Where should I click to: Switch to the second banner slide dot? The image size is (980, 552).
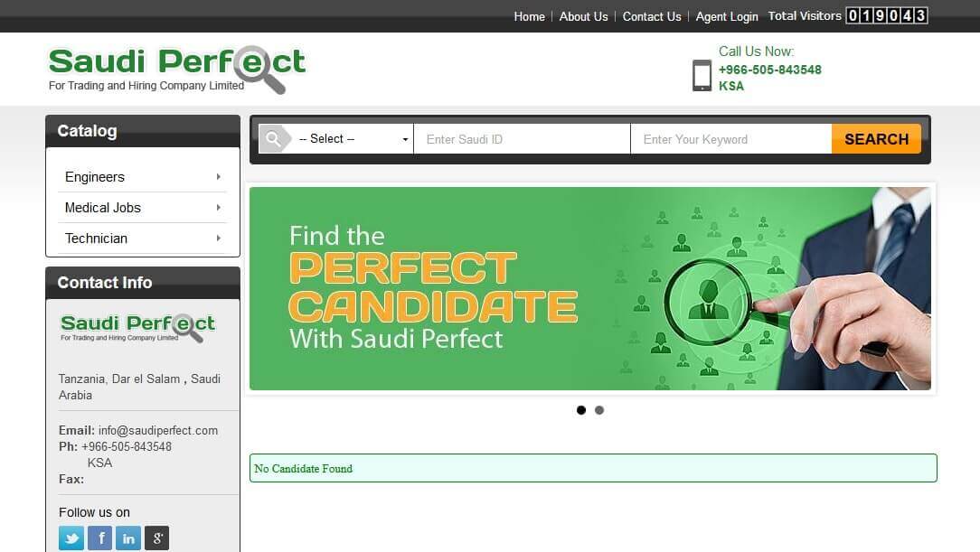click(x=599, y=410)
